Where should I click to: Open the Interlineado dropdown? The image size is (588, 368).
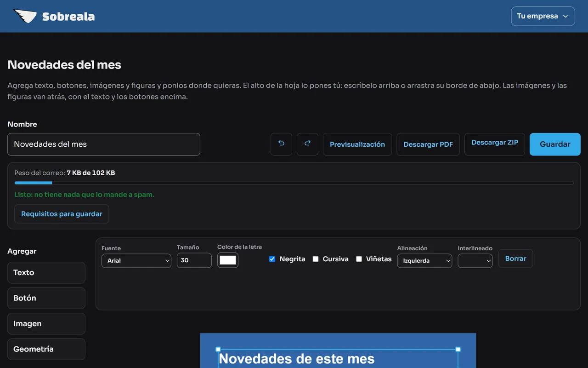475,260
